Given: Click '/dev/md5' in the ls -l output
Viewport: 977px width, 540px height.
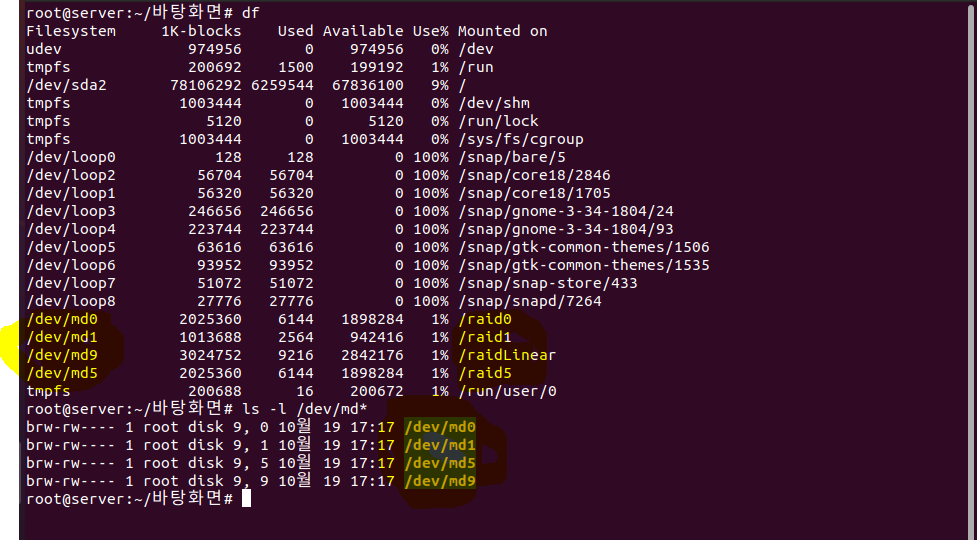Looking at the screenshot, I should coord(440,463).
